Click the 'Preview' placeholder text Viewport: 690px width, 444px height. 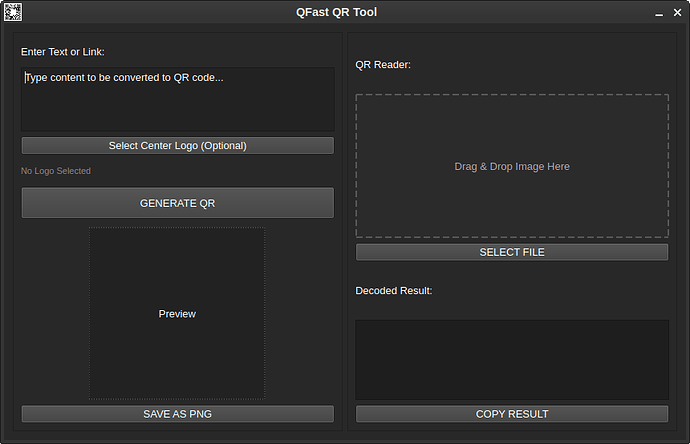point(177,314)
